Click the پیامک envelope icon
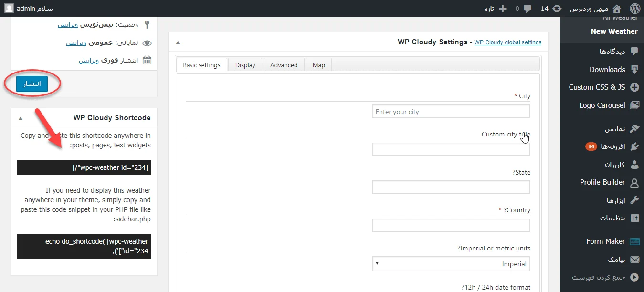This screenshot has width=644, height=292. click(634, 260)
